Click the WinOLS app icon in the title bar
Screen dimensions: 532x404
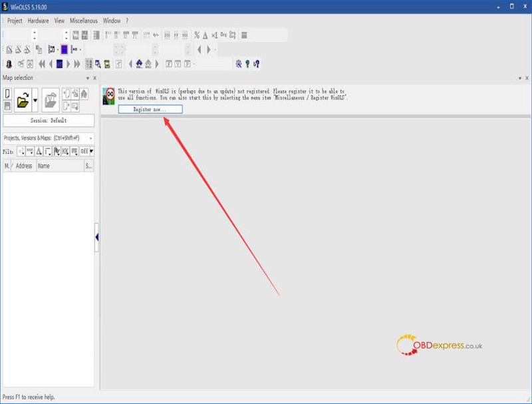5,7
